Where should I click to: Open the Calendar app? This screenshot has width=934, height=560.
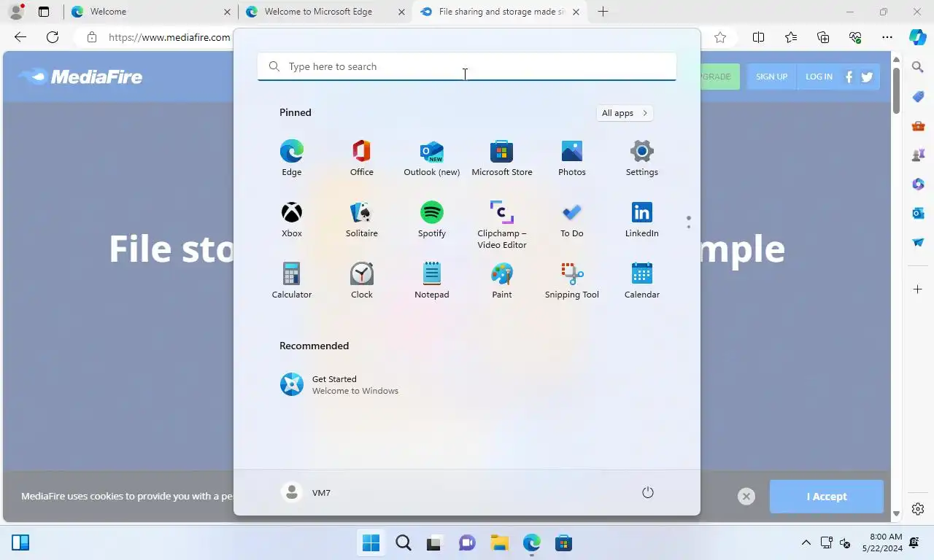coord(642,280)
